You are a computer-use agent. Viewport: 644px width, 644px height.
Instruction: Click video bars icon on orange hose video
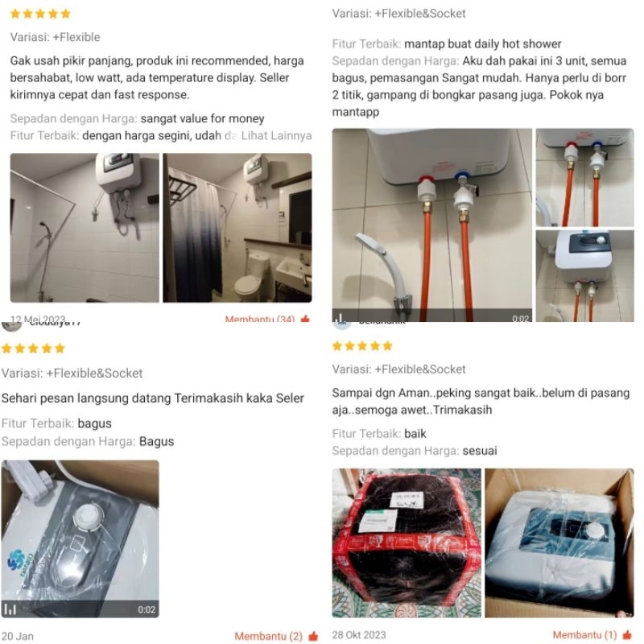point(341,317)
